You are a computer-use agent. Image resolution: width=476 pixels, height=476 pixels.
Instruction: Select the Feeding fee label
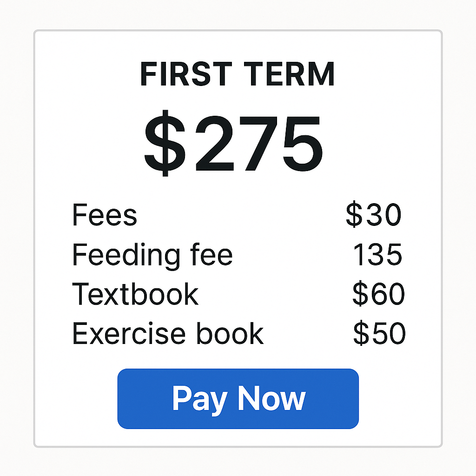pos(152,255)
